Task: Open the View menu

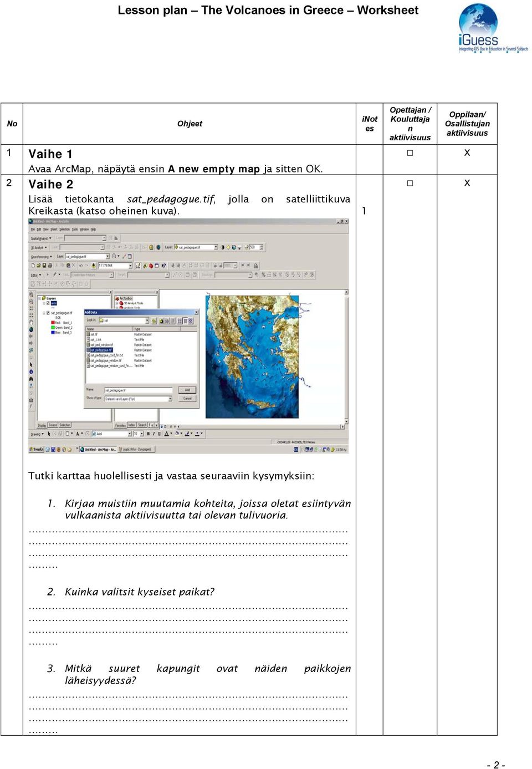Action: (46, 229)
